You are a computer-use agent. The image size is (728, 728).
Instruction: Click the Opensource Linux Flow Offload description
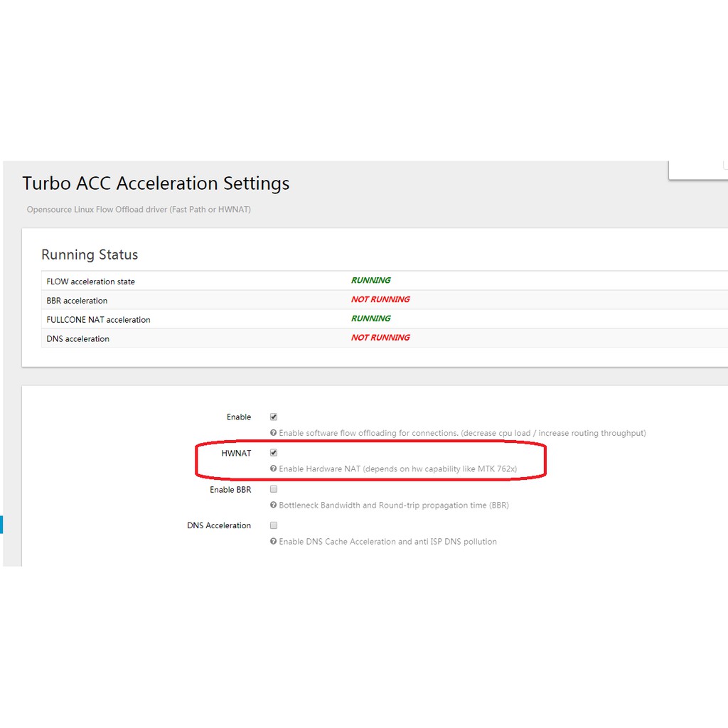pos(139,210)
